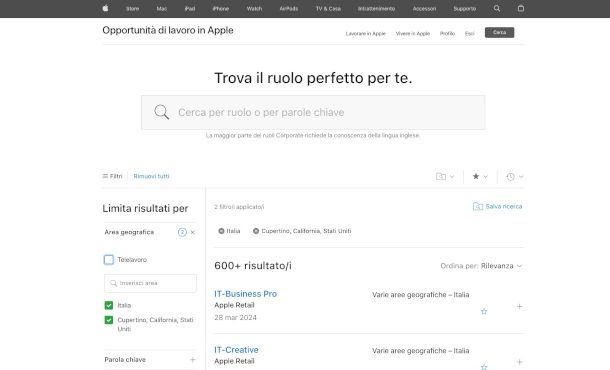Open the favorites star dropdown

coord(480,177)
